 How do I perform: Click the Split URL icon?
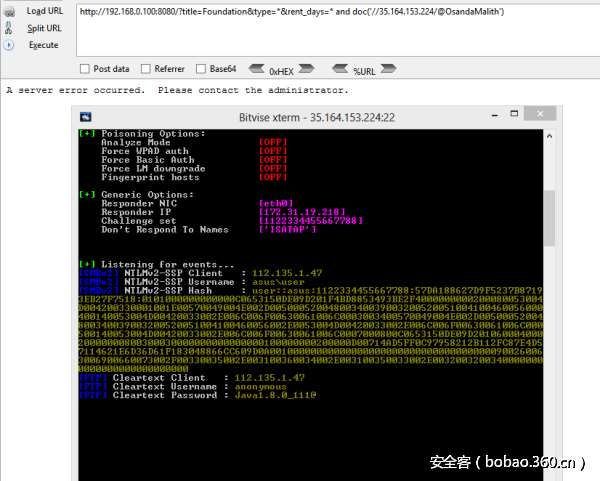[x=8, y=28]
